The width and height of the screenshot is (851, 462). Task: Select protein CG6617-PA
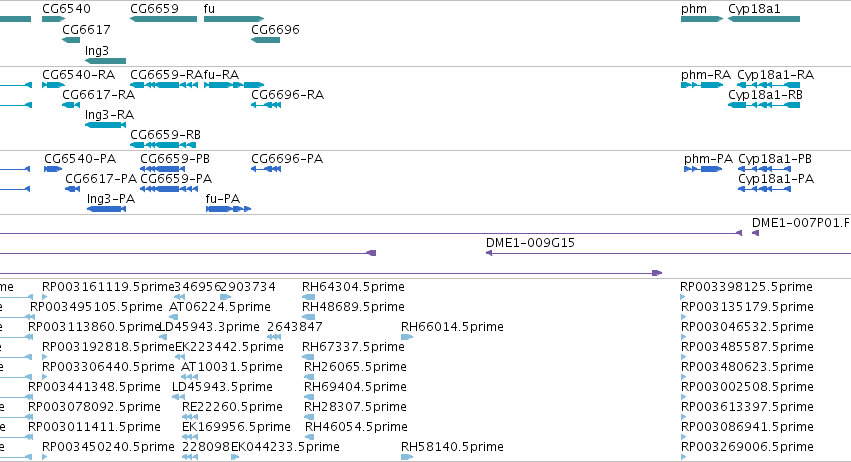pos(100,179)
